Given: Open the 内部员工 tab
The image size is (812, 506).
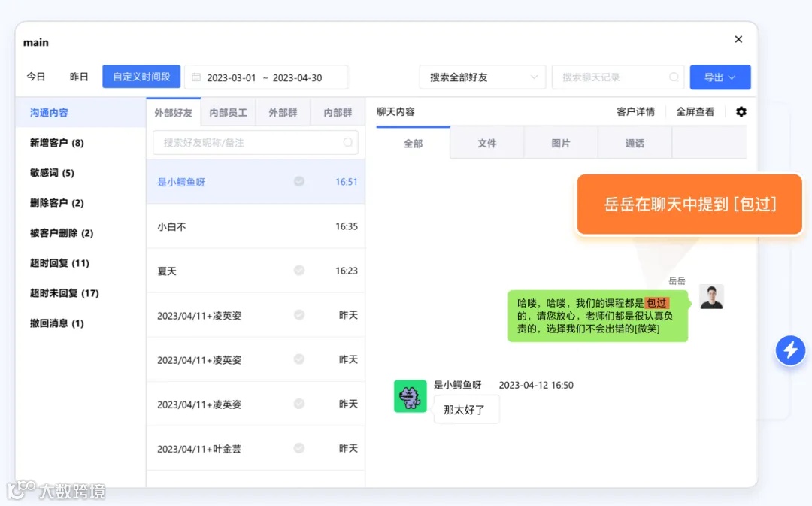Looking at the screenshot, I should click(x=229, y=112).
